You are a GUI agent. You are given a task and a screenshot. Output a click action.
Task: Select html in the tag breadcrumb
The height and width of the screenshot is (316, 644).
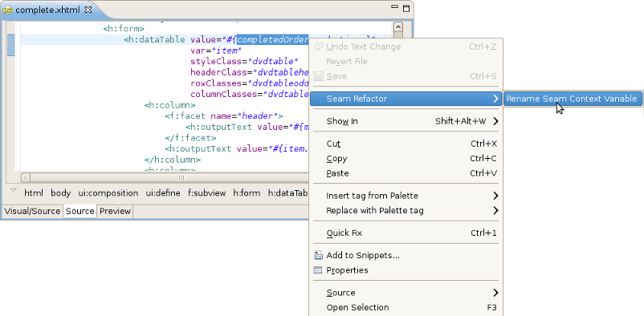point(34,192)
